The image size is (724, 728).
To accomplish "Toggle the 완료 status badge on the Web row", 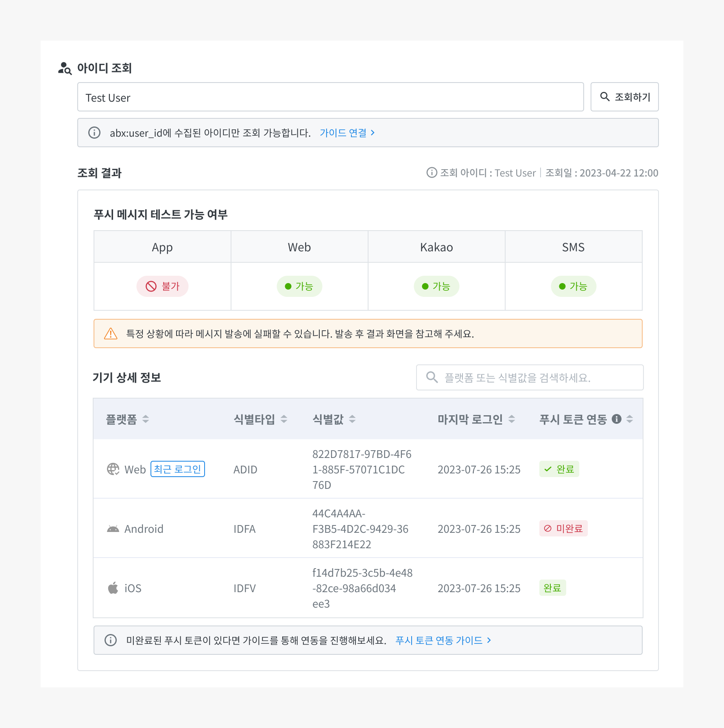I will coord(559,469).
